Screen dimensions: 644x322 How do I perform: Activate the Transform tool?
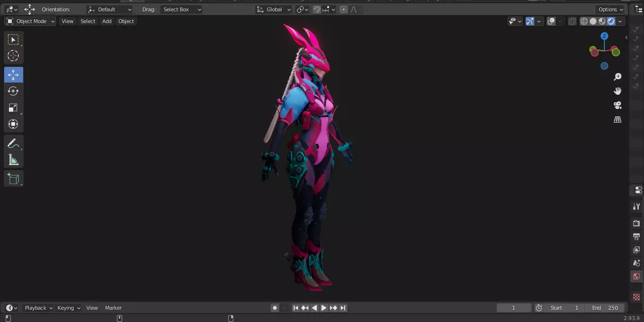coord(13,124)
